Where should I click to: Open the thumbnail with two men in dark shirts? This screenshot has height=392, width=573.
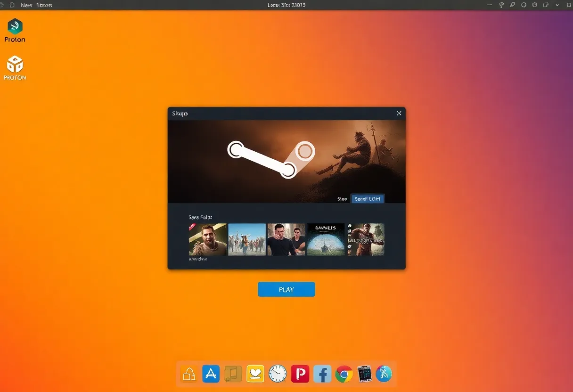coord(286,239)
